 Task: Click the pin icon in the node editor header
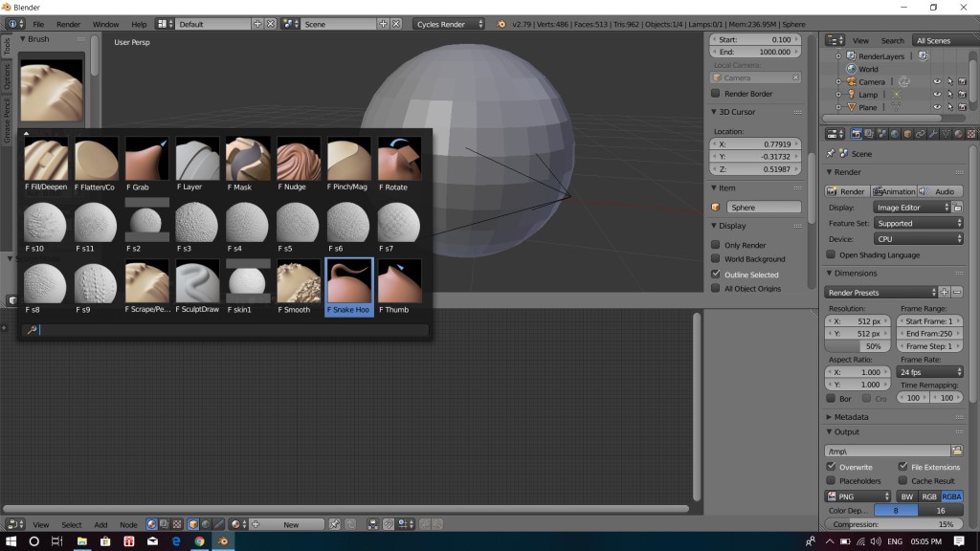coord(334,524)
